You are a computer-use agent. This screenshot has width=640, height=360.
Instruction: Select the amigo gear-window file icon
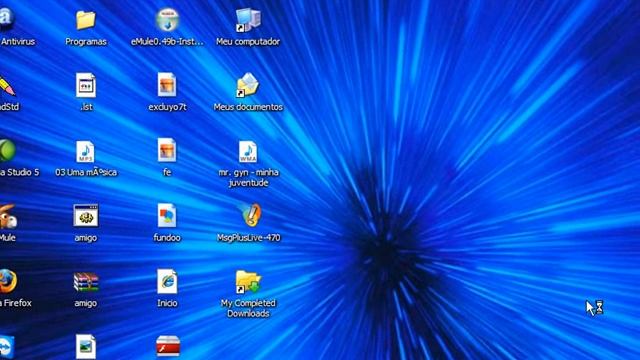[x=86, y=215]
